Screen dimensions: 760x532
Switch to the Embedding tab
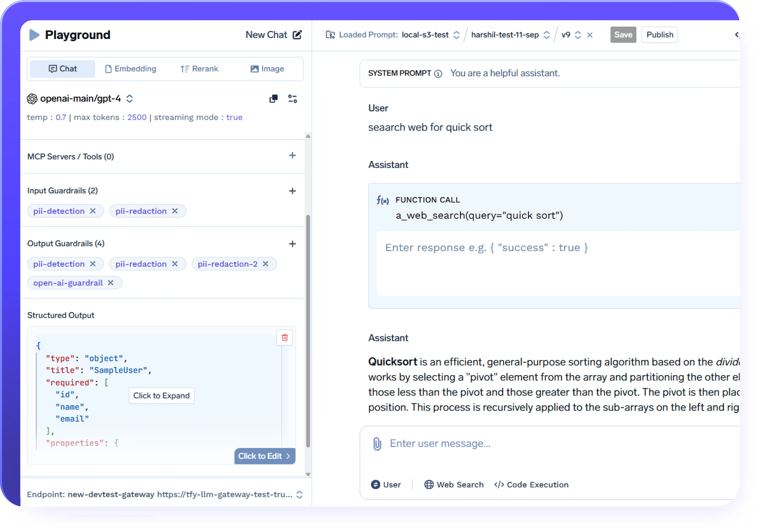131,69
